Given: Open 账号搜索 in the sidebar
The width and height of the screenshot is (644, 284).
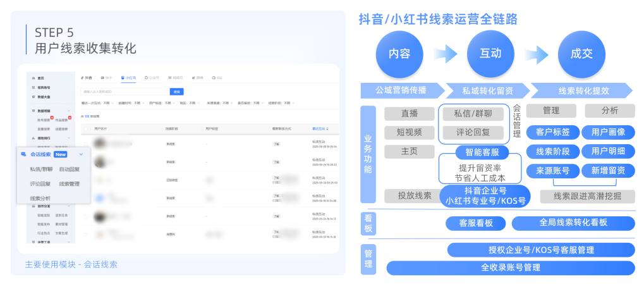Looking at the screenshot, I should (43, 120).
